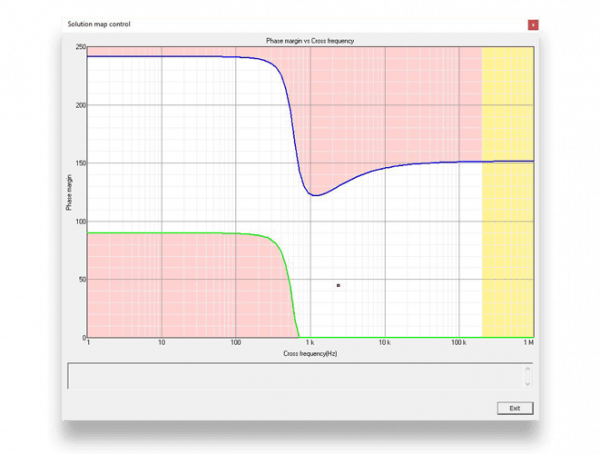This screenshot has width=600, height=454.
Task: Click the 100 tick label on y-axis
Action: tap(80, 221)
